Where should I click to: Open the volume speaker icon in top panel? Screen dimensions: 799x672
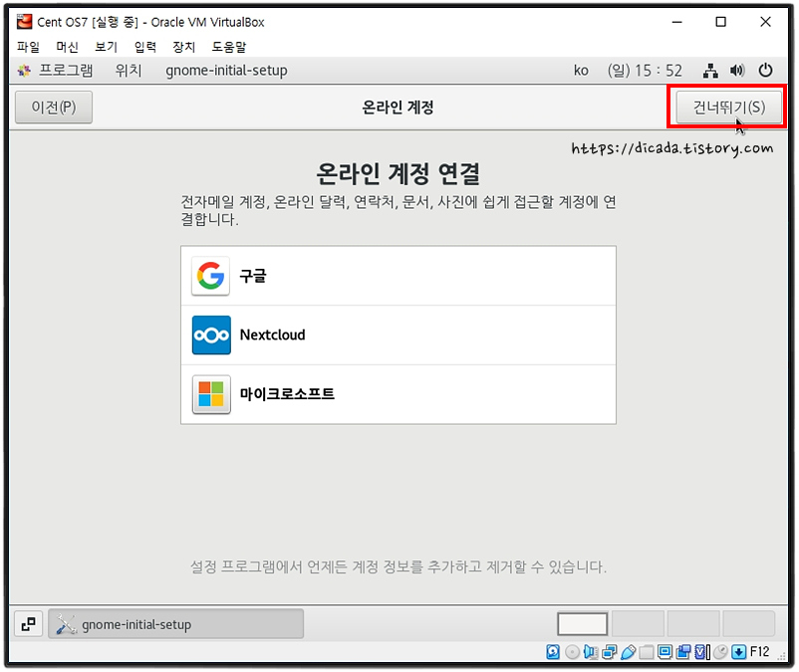[x=737, y=71]
